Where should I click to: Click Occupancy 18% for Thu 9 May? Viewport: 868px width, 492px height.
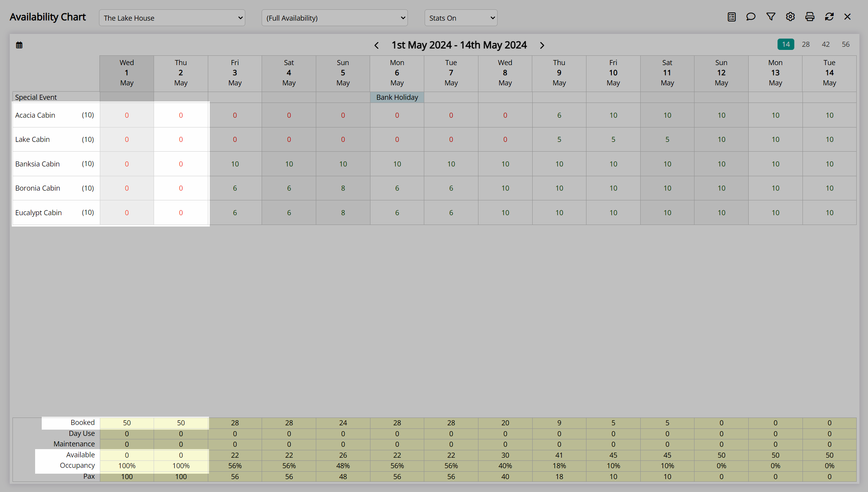(559, 465)
